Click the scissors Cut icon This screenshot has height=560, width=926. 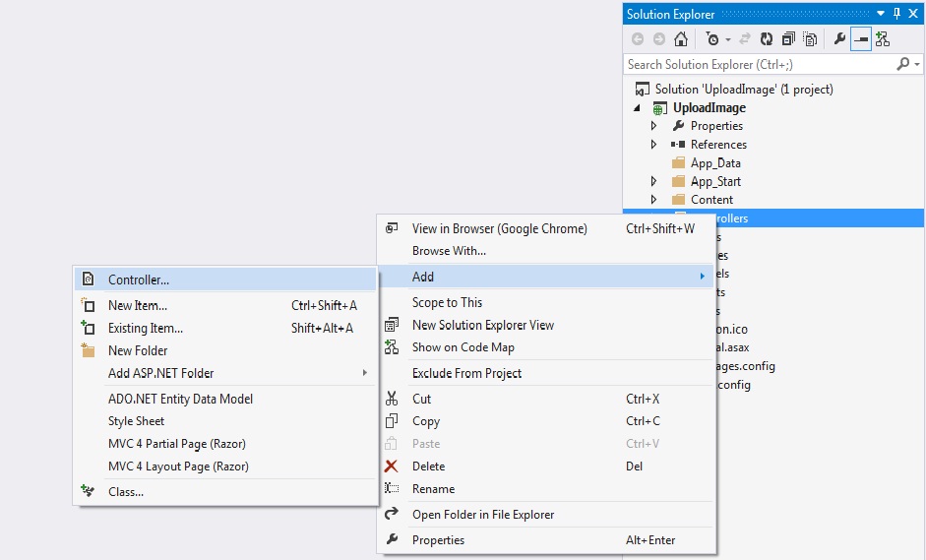click(391, 399)
